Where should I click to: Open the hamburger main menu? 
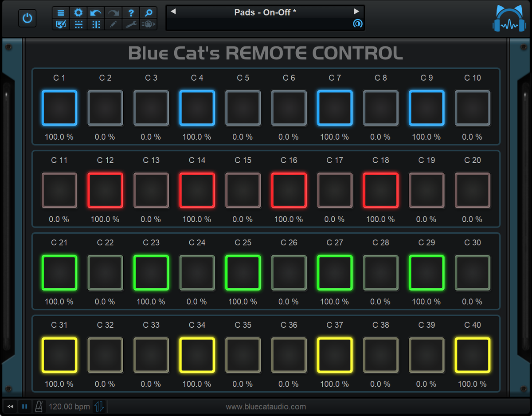pyautogui.click(x=61, y=12)
